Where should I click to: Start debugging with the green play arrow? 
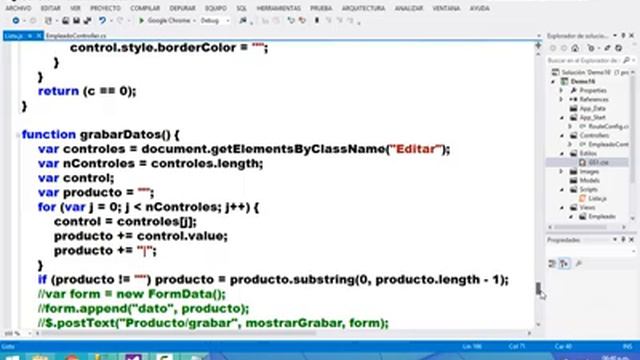click(142, 20)
